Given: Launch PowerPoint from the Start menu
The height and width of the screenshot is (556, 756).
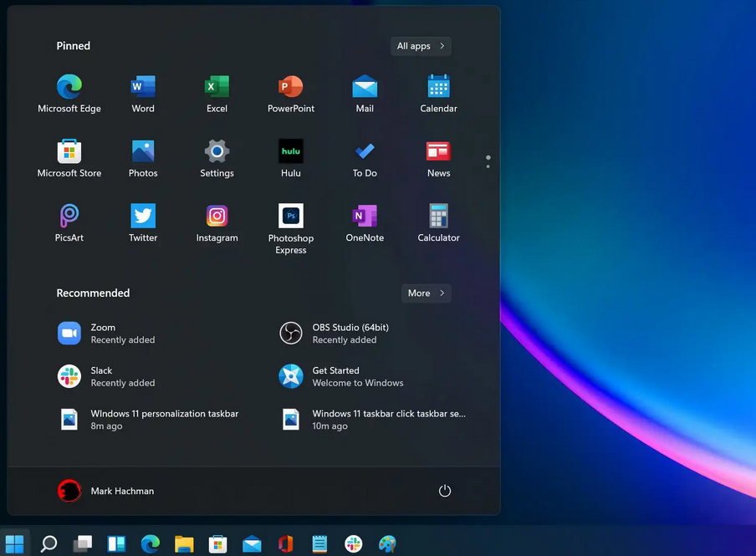Looking at the screenshot, I should click(x=291, y=94).
